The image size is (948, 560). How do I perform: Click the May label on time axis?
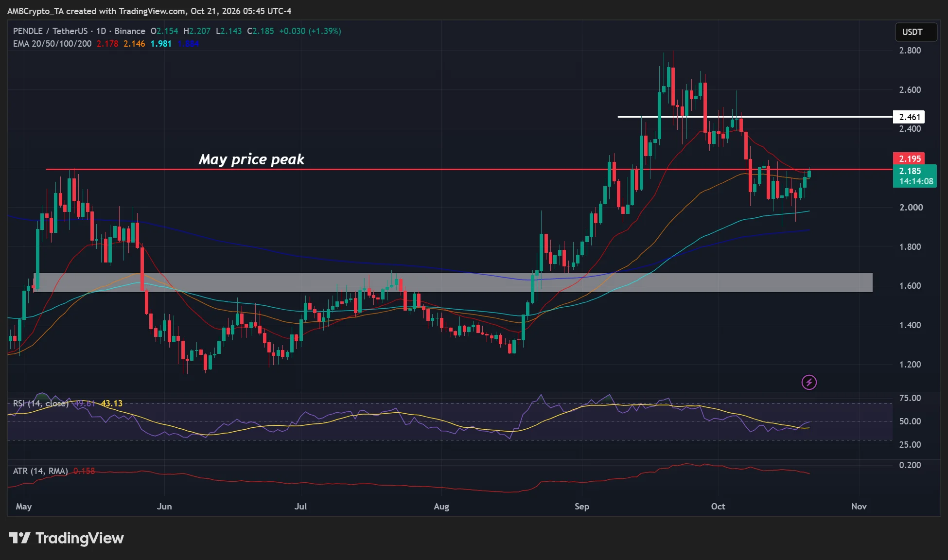pos(24,507)
